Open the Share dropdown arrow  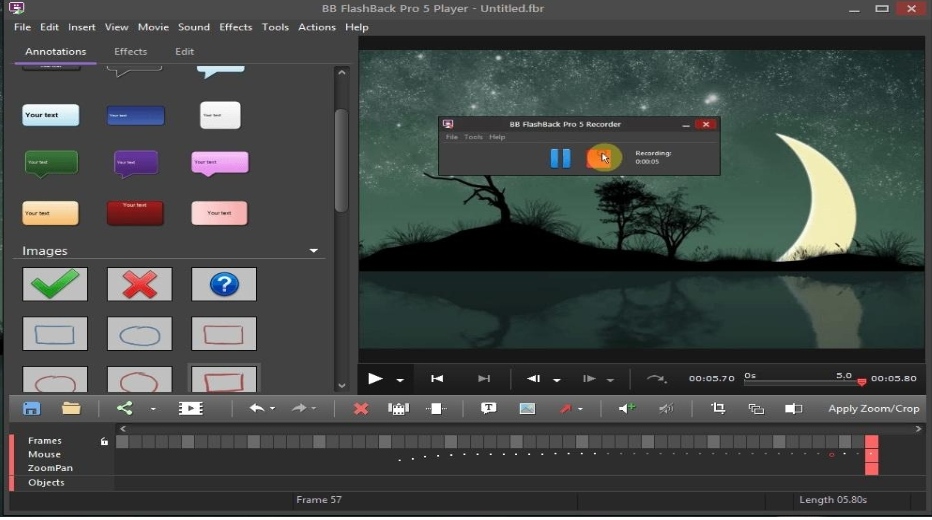153,409
